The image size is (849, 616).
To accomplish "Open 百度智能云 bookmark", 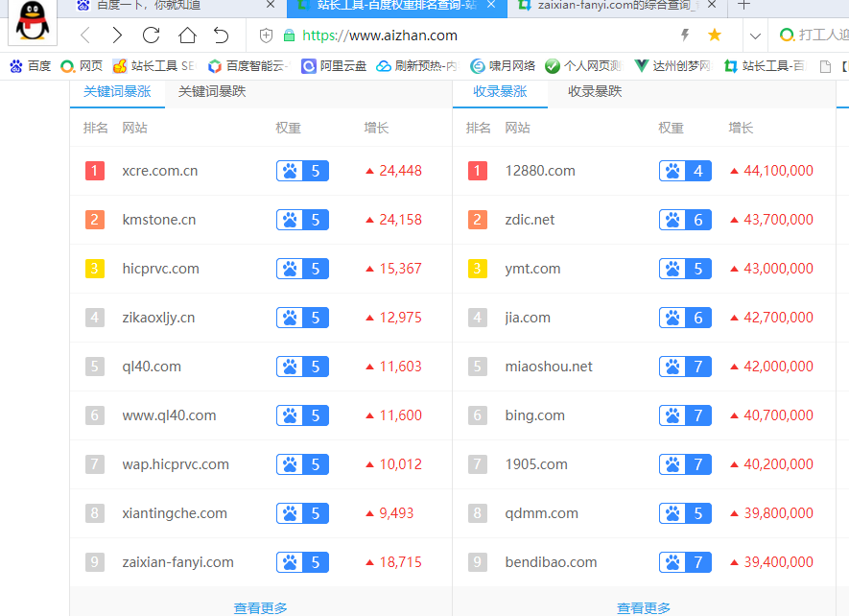I will pos(248,66).
